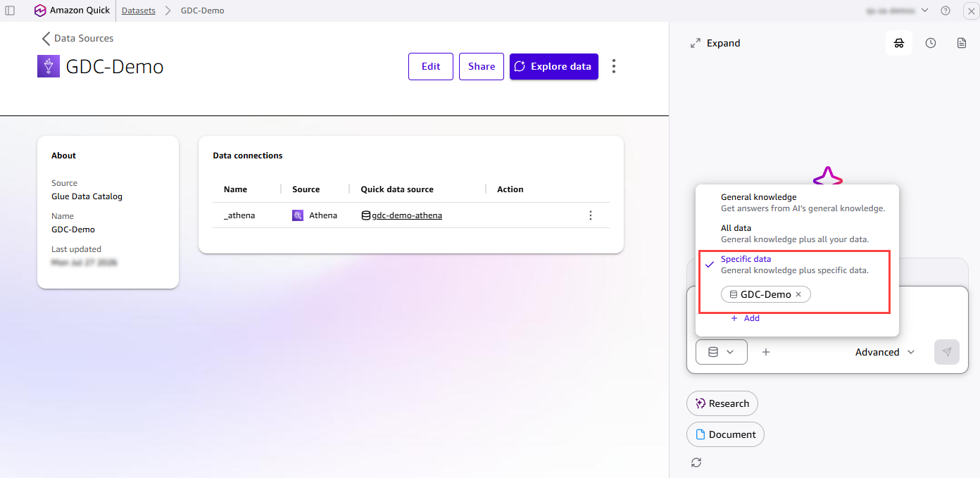Click the Quick data source column header

pyautogui.click(x=397, y=189)
